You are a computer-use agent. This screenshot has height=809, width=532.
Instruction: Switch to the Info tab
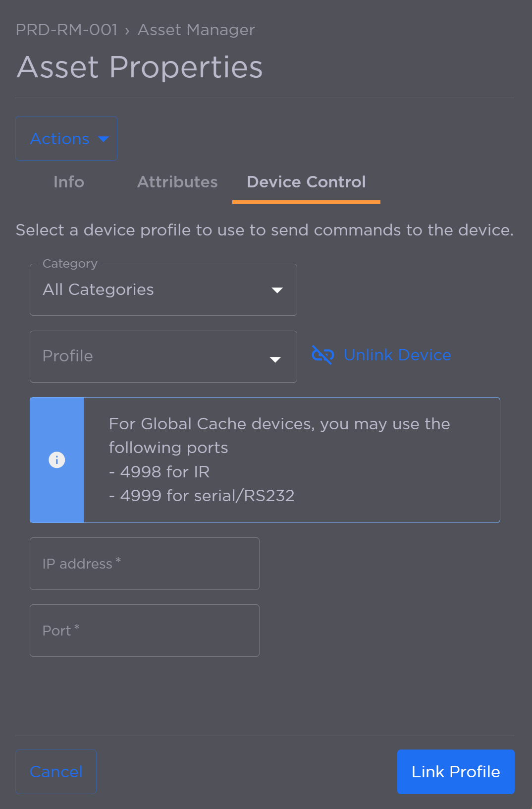68,182
